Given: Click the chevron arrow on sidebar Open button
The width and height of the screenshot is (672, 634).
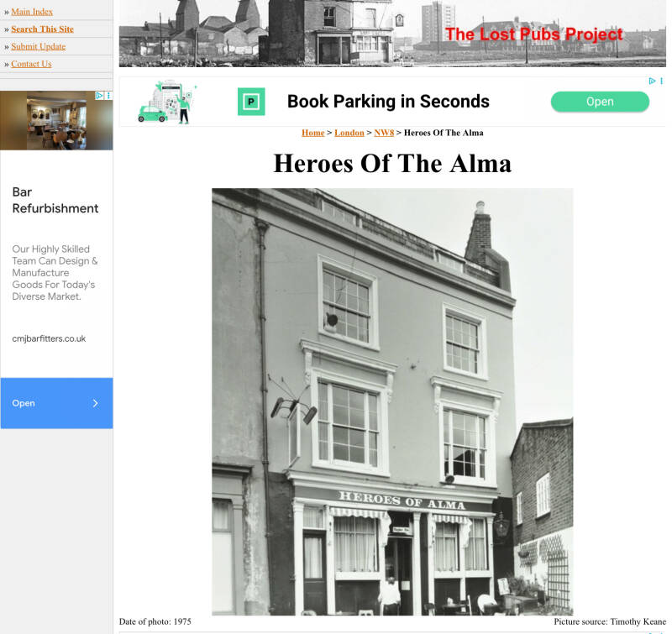Looking at the screenshot, I should coord(95,403).
